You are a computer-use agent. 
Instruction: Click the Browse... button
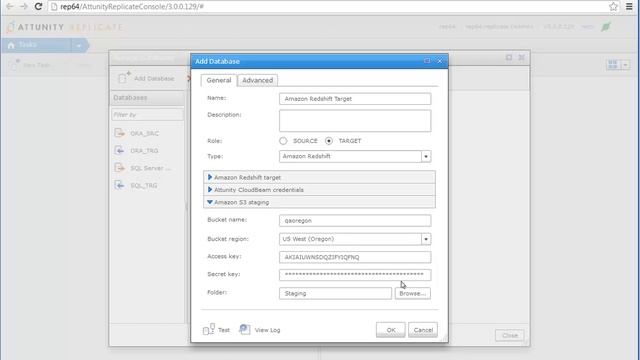pyautogui.click(x=412, y=293)
